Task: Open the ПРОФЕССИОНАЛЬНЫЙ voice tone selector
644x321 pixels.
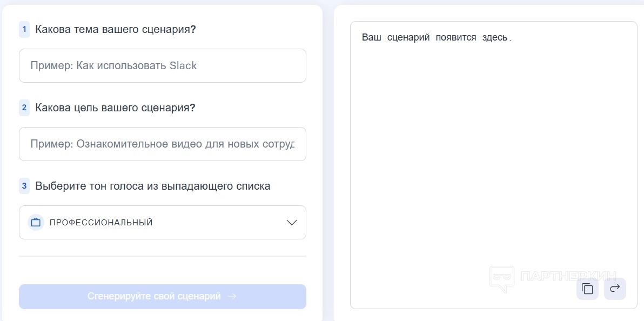Action: pyautogui.click(x=162, y=222)
